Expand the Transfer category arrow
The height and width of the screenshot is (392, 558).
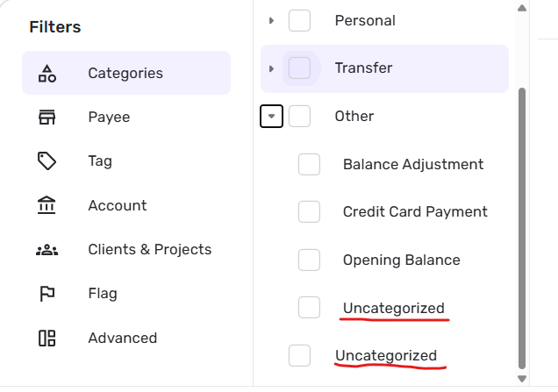click(271, 68)
